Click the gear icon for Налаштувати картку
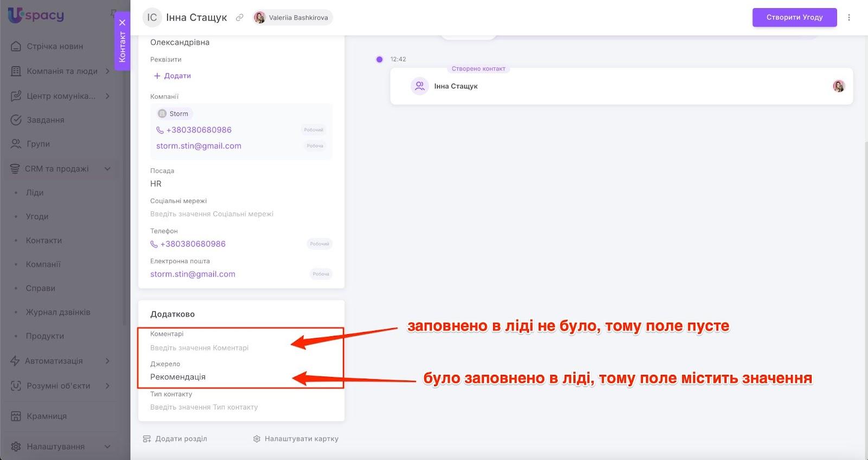Image resolution: width=868 pixels, height=460 pixels. click(x=257, y=439)
